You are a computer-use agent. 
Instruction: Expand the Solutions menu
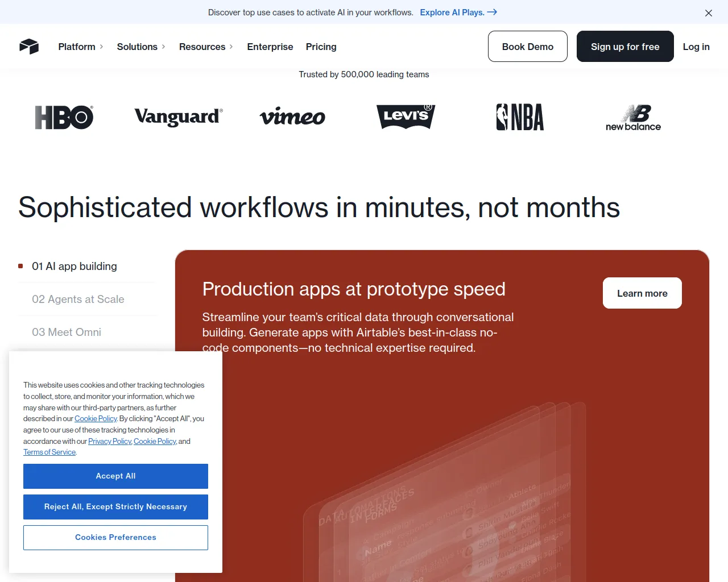click(141, 47)
